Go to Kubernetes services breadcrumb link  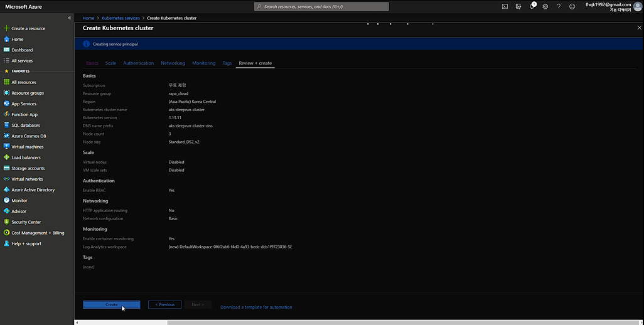(x=121, y=18)
